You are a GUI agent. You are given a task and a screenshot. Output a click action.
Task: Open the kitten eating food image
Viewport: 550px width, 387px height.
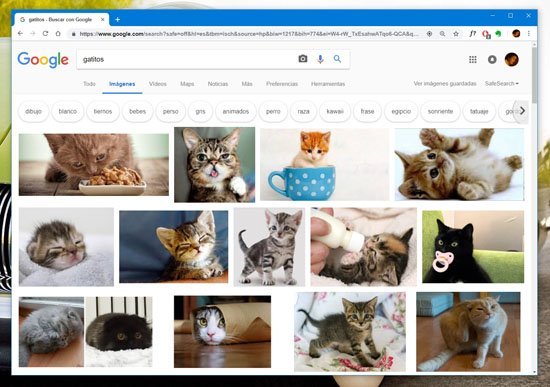94,165
